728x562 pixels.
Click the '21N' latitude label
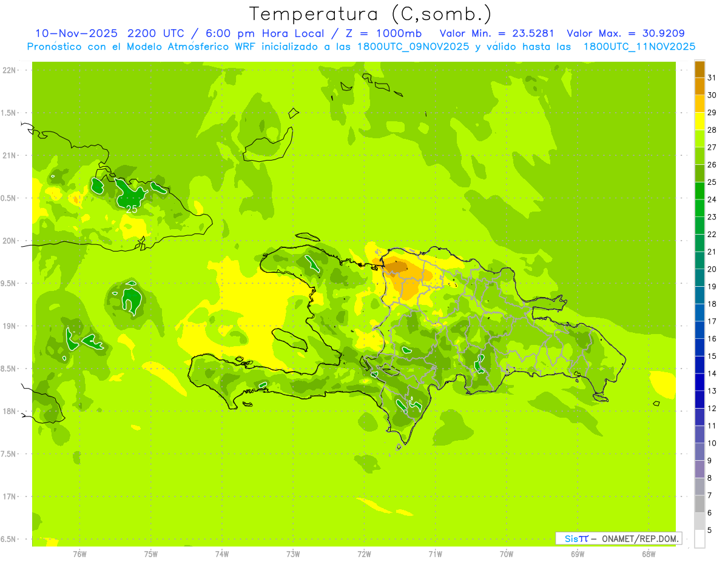point(10,155)
